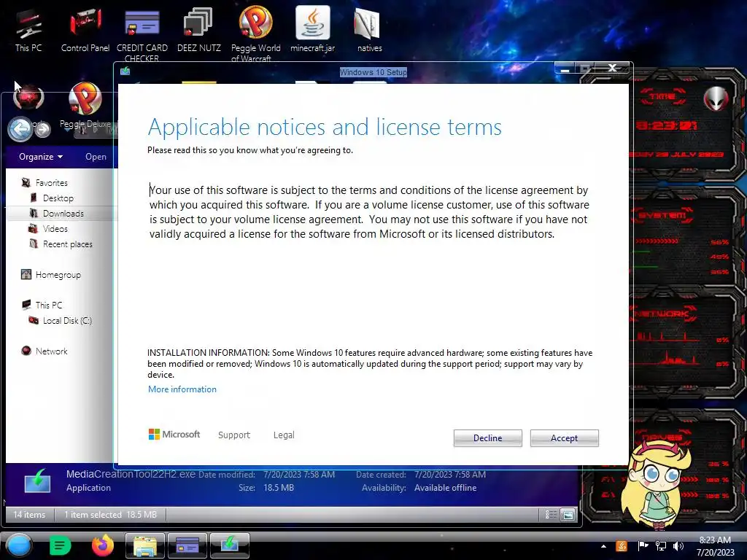Click MediaCreationTool22H2.exe icon in details pane
This screenshot has width=747, height=560.
coord(37,481)
